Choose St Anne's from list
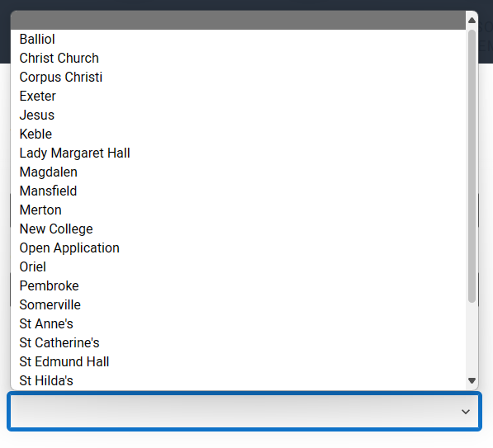493x448 pixels. click(x=238, y=324)
